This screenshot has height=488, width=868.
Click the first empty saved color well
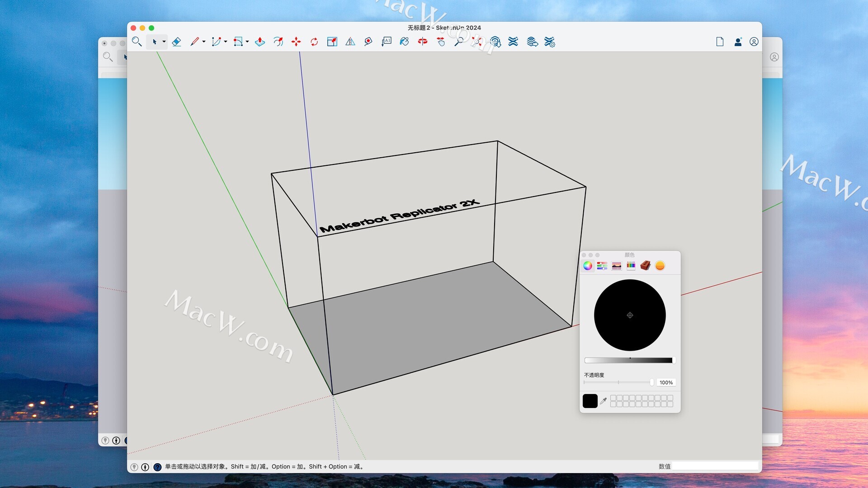613,398
